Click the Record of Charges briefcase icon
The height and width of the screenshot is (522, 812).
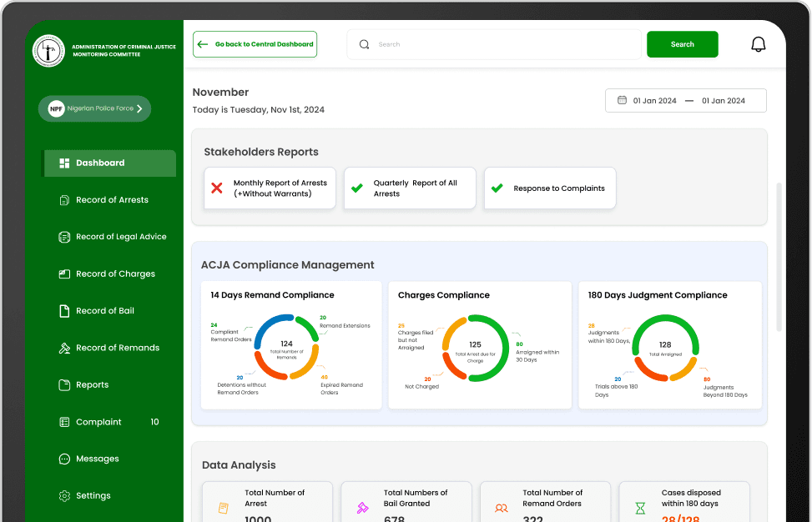coord(65,274)
